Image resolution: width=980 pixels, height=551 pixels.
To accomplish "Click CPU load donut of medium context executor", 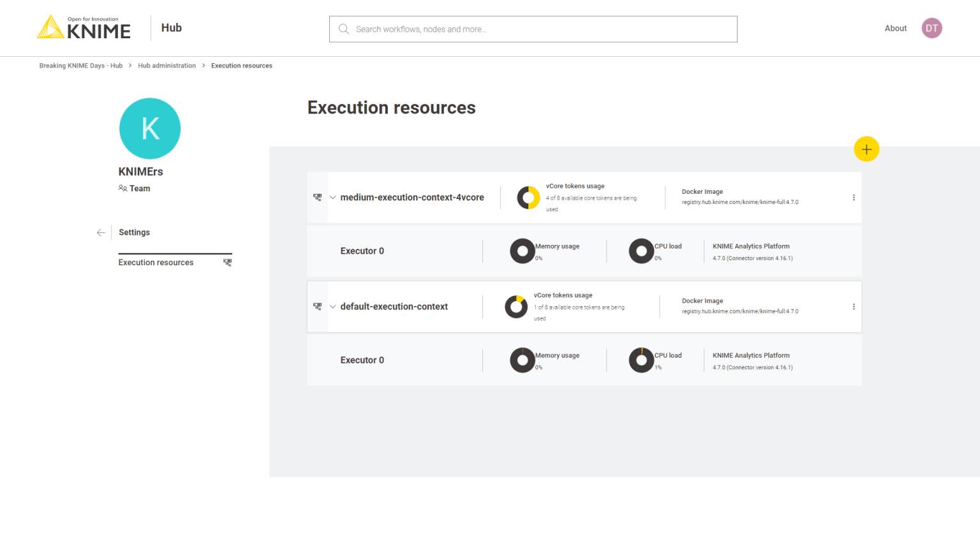I will click(641, 251).
